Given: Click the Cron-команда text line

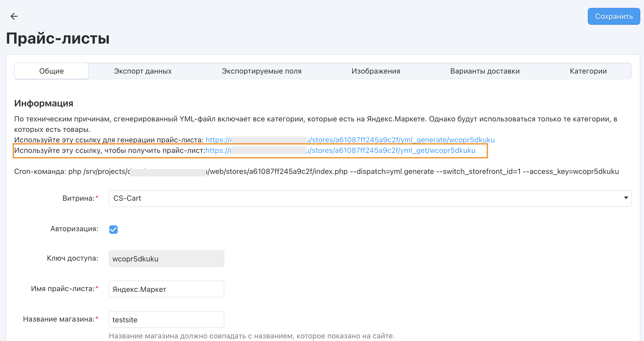Looking at the screenshot, I should (316, 172).
